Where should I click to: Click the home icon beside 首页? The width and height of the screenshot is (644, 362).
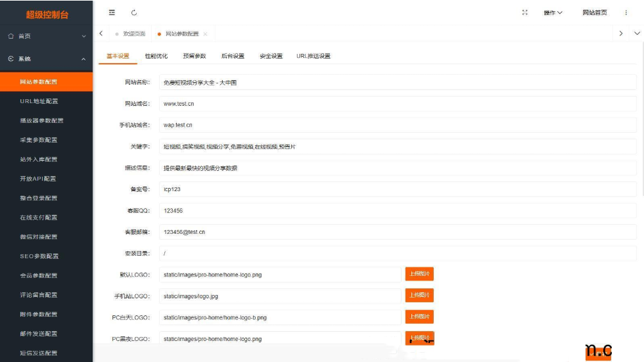(x=11, y=36)
